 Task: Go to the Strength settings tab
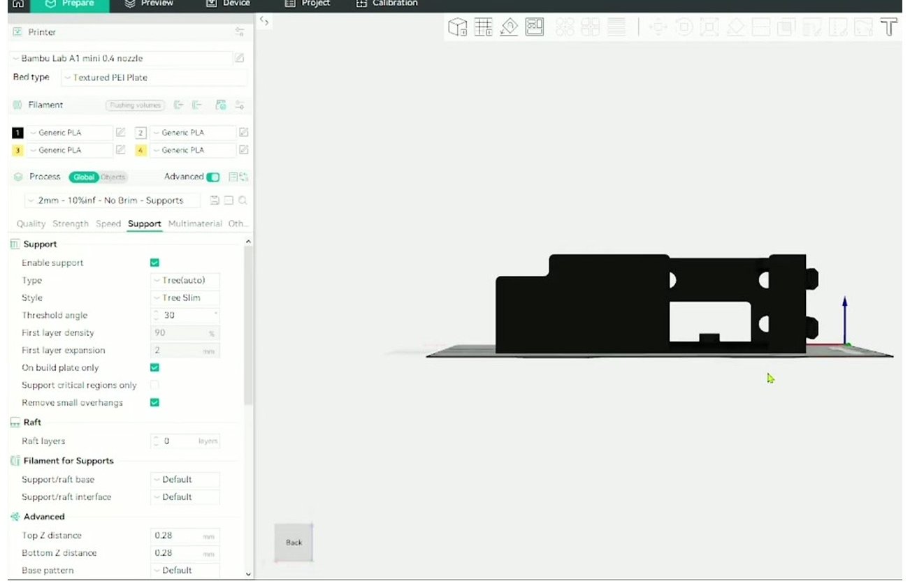71,224
